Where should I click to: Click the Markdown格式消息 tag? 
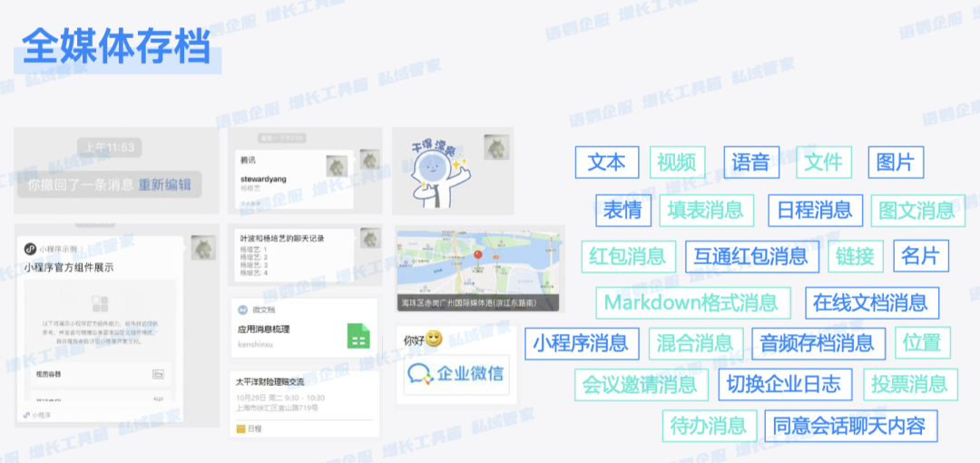pos(692,302)
